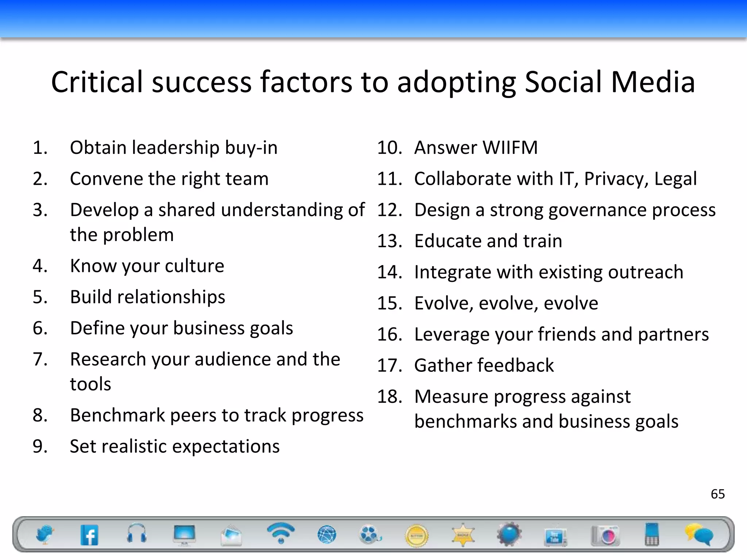Click 'Leverage your friends and partners'

click(x=561, y=335)
